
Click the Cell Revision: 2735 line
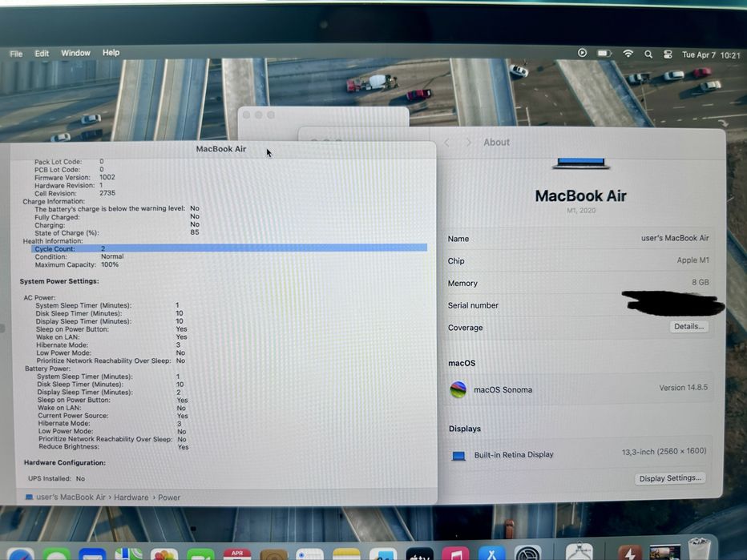(75, 193)
